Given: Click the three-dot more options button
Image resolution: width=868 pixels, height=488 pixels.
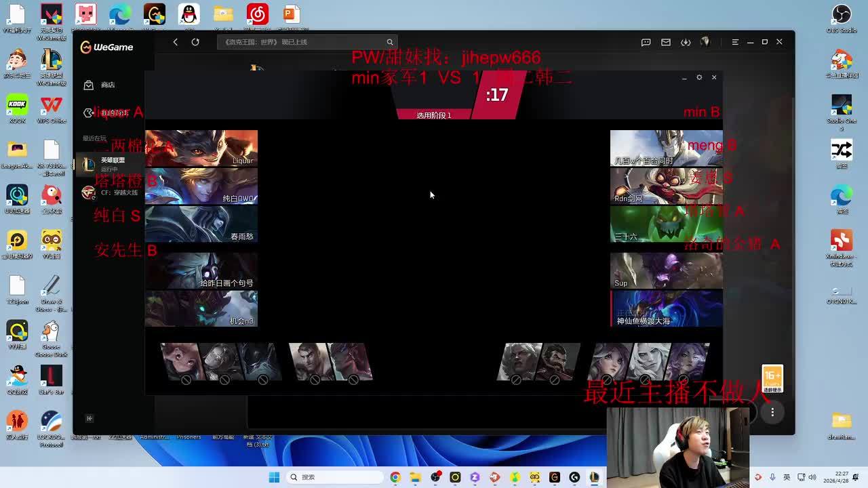Looking at the screenshot, I should pyautogui.click(x=772, y=412).
